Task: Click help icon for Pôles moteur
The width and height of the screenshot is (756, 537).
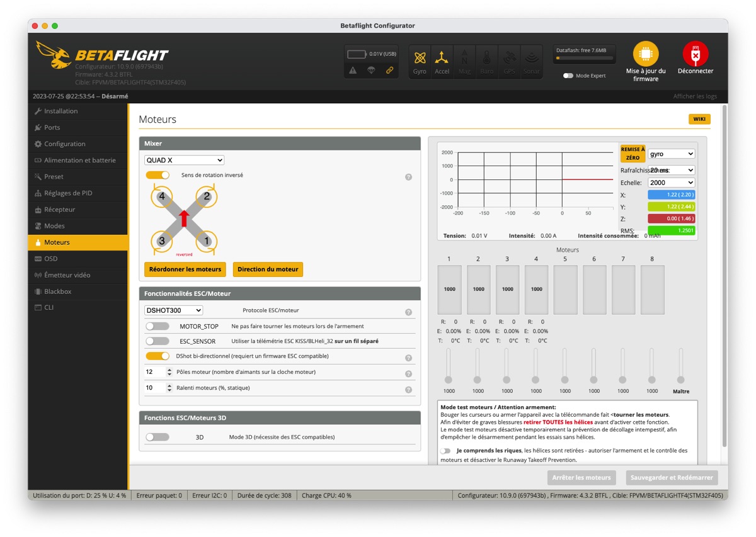Action: pyautogui.click(x=408, y=373)
